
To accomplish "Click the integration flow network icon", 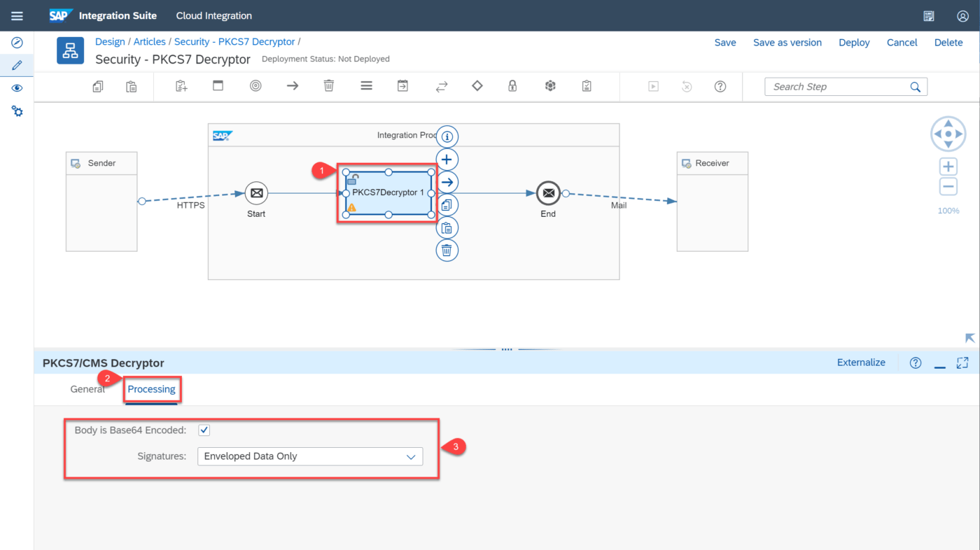I will [70, 50].
